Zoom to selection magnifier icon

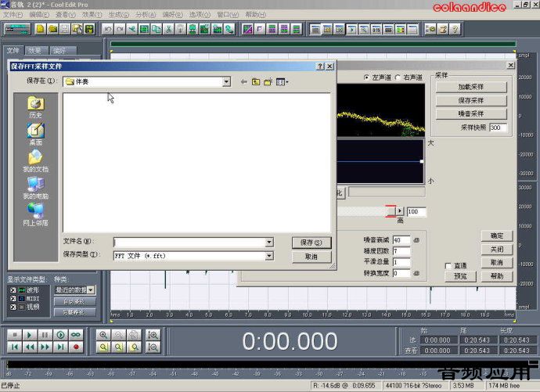pos(103,347)
